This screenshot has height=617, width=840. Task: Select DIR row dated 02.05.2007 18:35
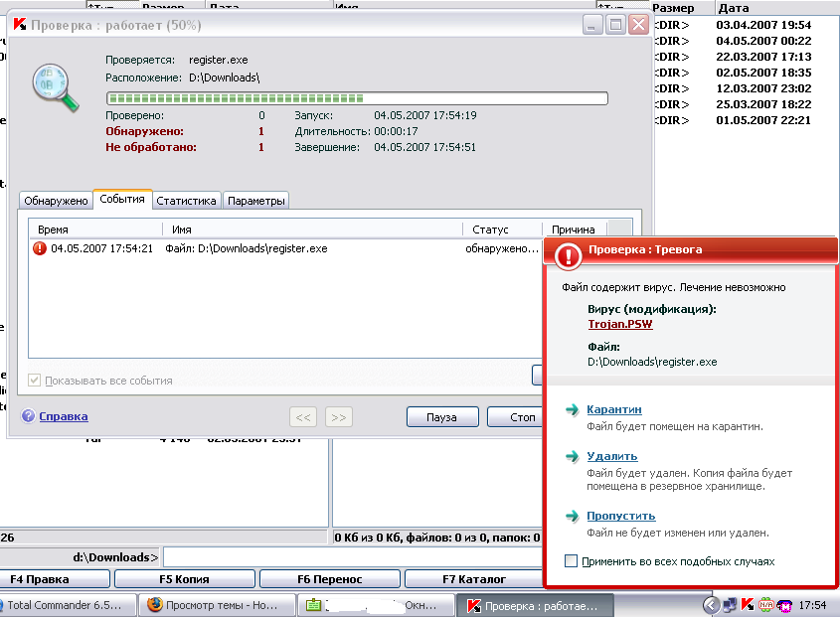745,73
